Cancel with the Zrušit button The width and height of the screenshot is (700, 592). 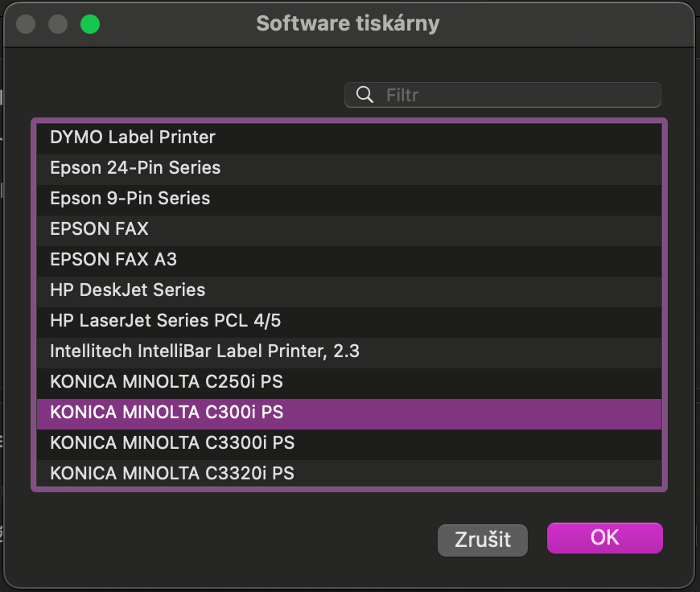click(483, 541)
